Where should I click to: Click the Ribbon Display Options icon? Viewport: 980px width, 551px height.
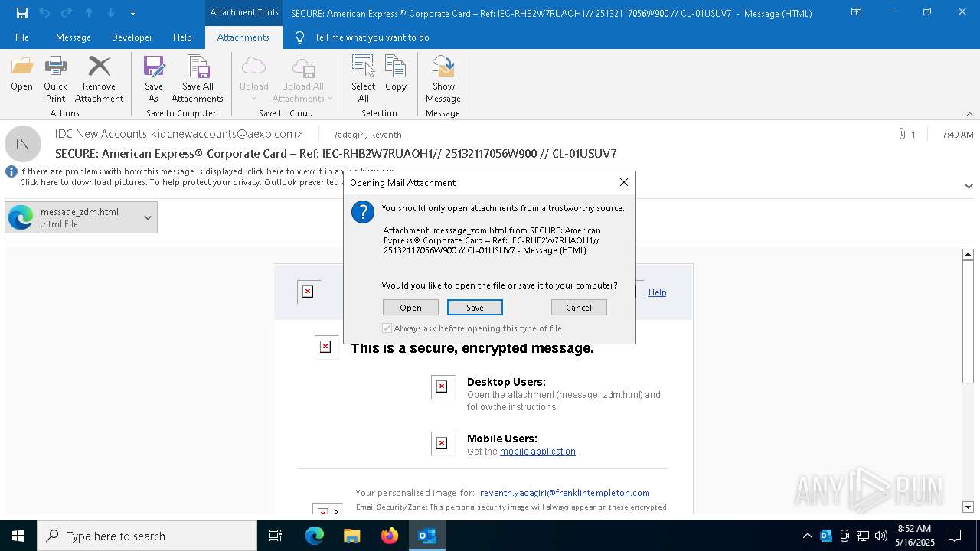pos(857,12)
